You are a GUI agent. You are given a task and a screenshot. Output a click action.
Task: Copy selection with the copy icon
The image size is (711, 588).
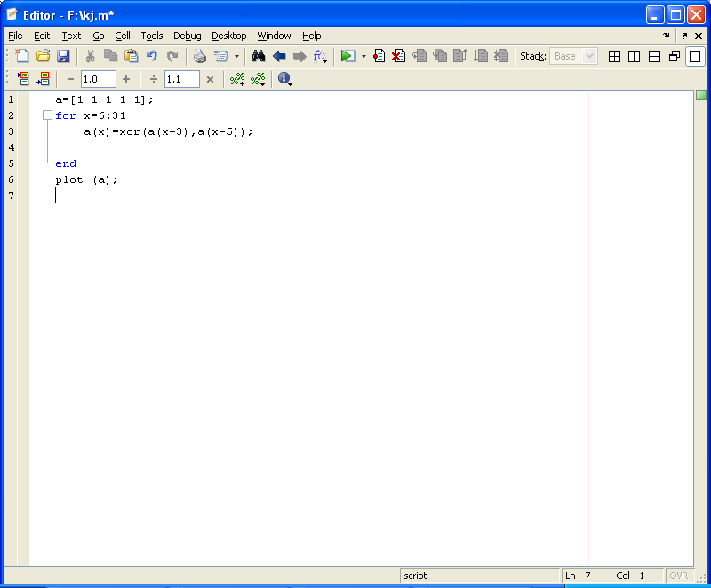coord(110,56)
